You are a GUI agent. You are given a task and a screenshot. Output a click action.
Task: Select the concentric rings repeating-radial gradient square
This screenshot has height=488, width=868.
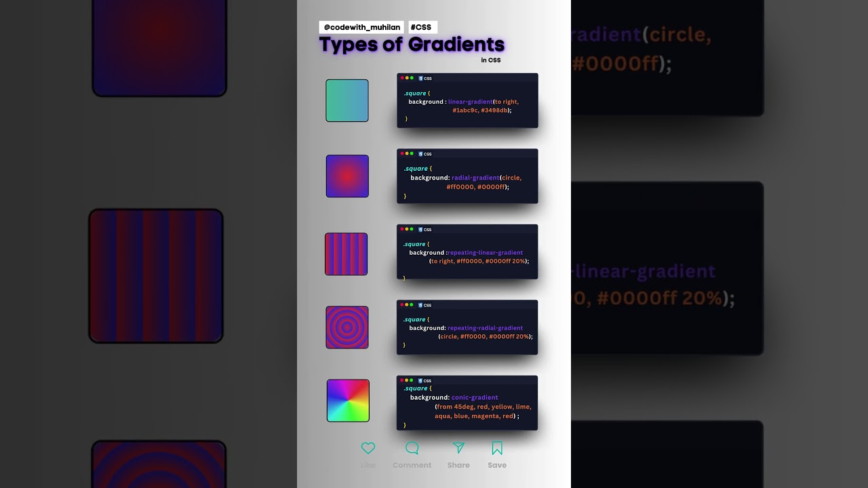click(x=347, y=327)
